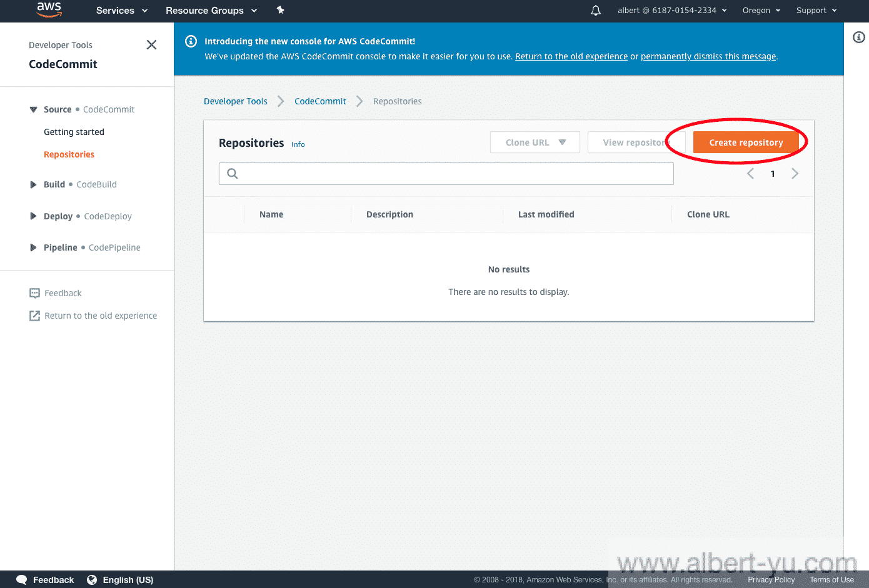Open the Resource Groups dropdown
The image size is (869, 588).
(x=211, y=11)
